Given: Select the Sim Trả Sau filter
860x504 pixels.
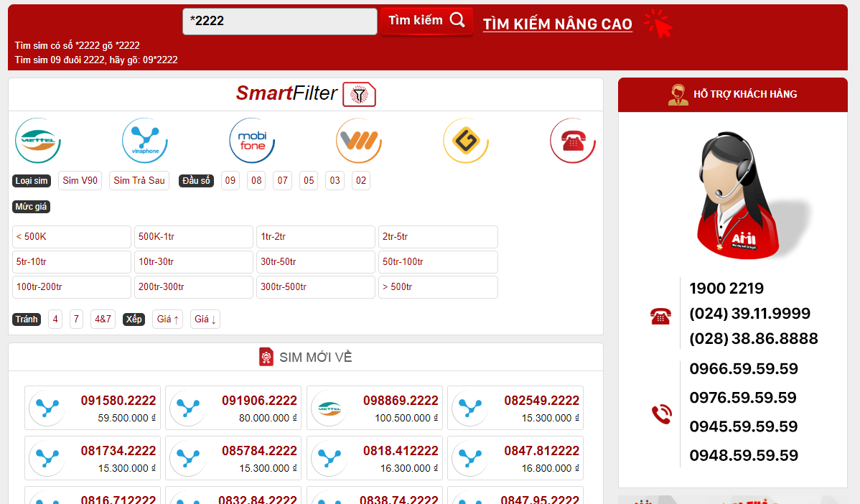Looking at the screenshot, I should click(x=139, y=180).
